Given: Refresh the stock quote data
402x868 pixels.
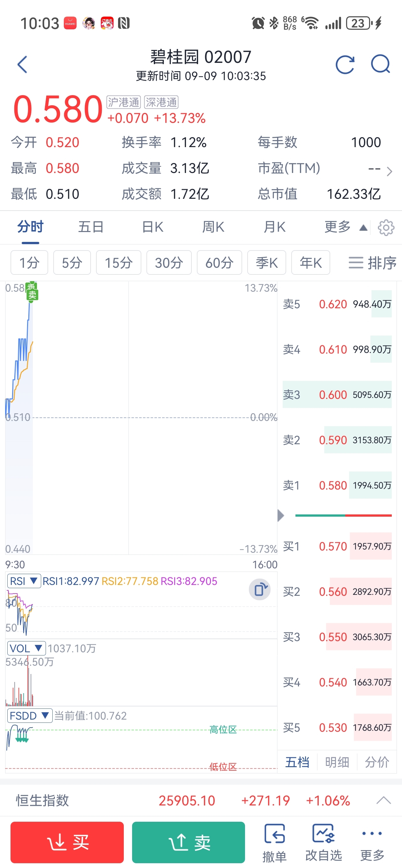Looking at the screenshot, I should coord(345,64).
